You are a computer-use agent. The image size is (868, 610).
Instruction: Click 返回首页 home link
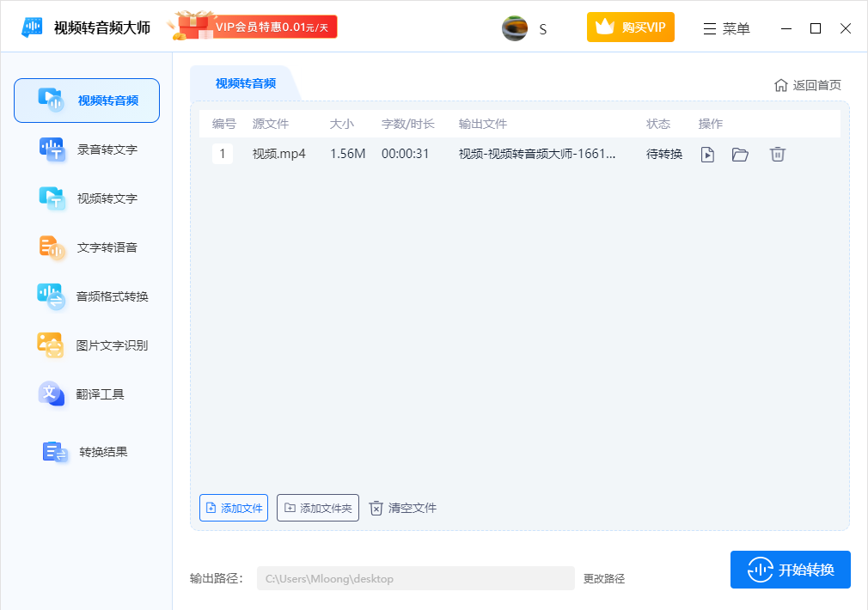pyautogui.click(x=808, y=85)
